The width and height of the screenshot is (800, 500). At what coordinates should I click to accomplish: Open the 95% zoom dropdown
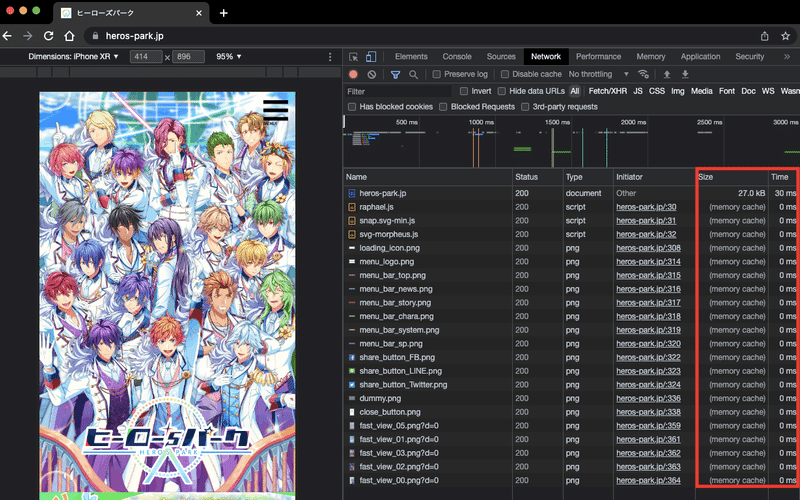(x=229, y=57)
